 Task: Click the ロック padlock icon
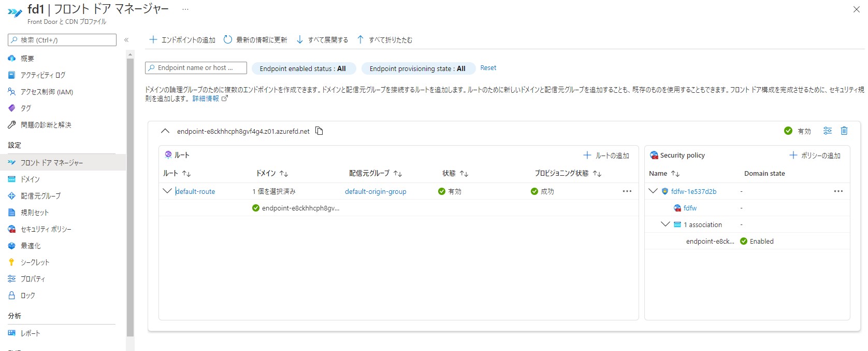11,296
